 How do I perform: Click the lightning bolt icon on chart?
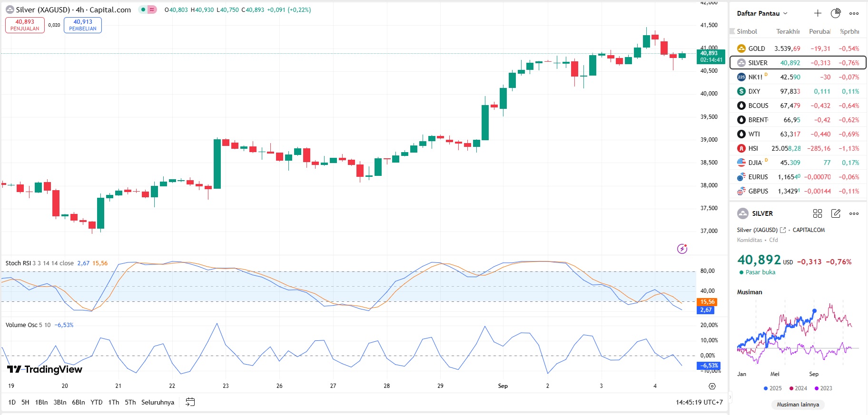[682, 249]
